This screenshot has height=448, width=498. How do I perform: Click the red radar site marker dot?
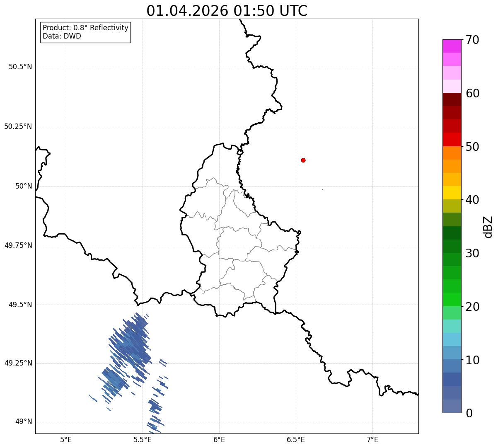303,160
